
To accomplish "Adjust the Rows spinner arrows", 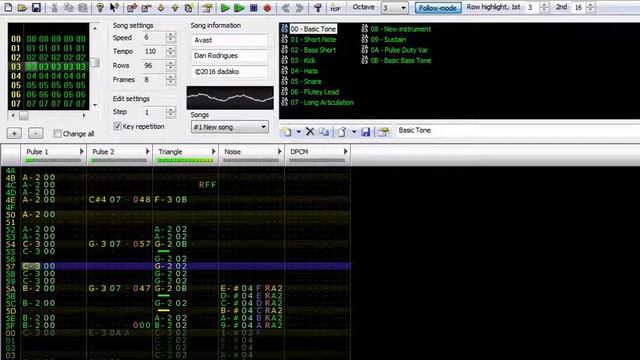I will coord(171,65).
